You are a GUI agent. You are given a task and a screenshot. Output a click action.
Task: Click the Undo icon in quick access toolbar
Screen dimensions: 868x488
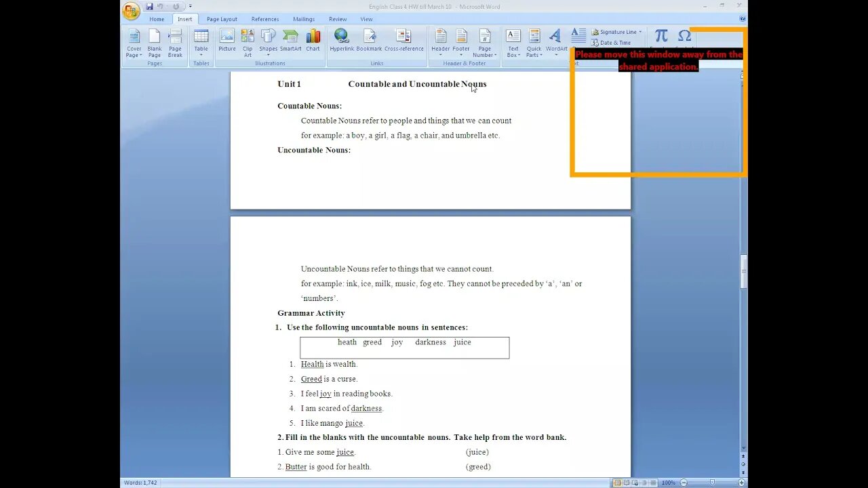(161, 6)
